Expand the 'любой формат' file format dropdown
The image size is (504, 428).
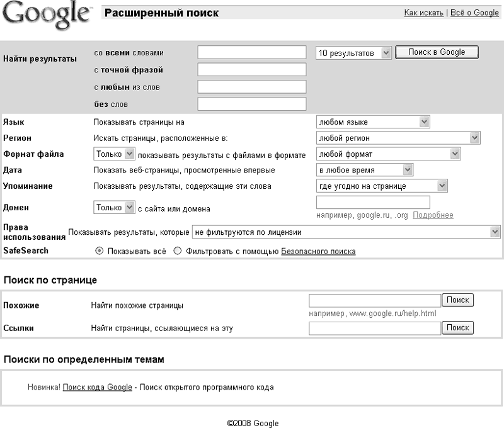pos(388,154)
